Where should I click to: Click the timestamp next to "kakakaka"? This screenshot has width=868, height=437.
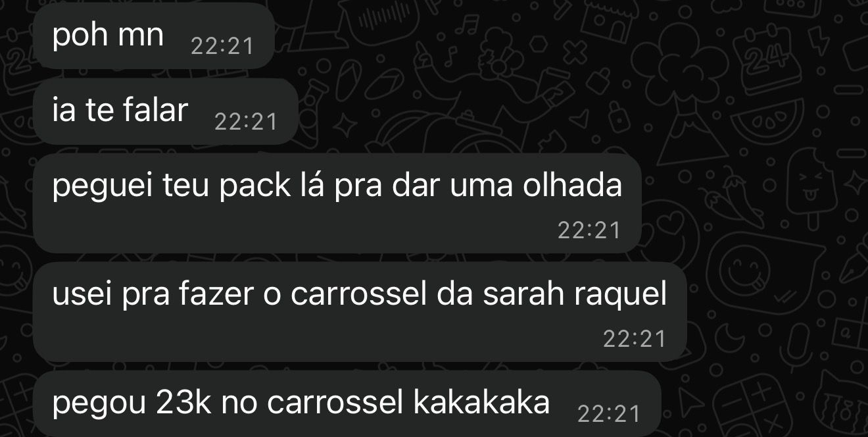click(x=609, y=413)
